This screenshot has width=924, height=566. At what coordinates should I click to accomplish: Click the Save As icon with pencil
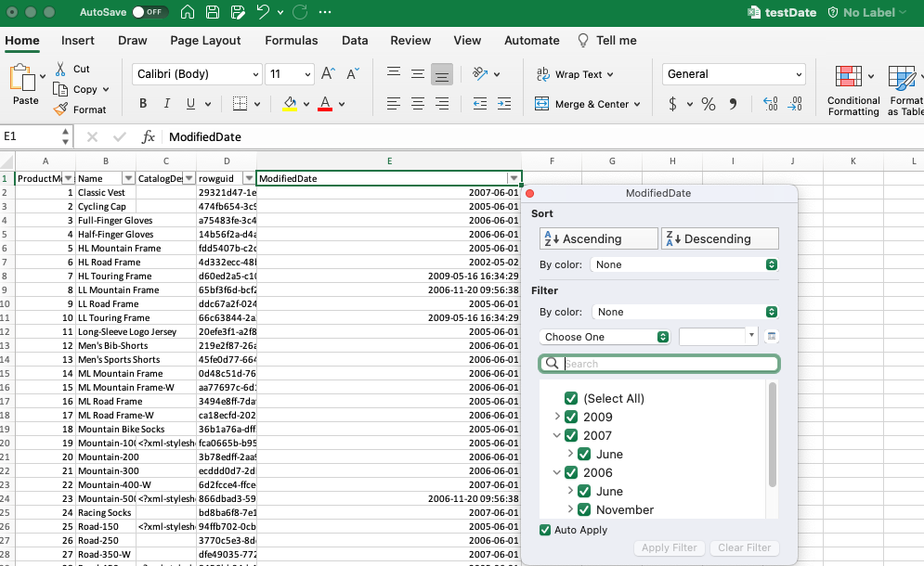[x=238, y=12]
